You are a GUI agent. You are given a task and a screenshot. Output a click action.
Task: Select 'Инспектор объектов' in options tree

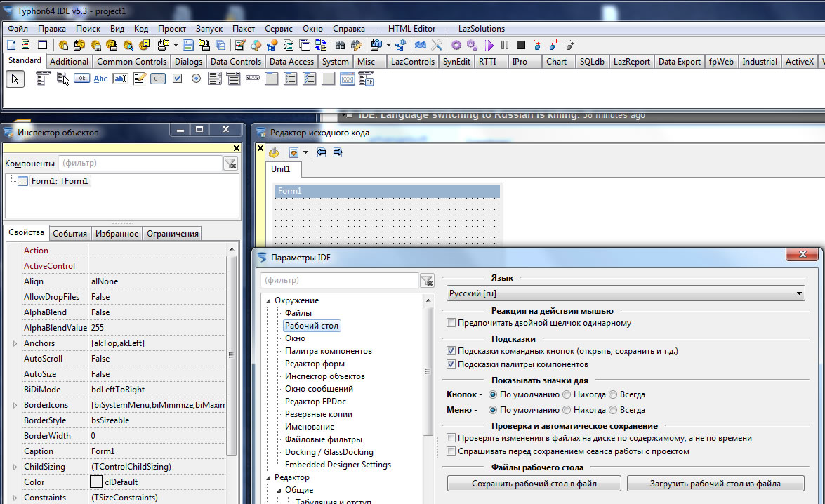324,376
